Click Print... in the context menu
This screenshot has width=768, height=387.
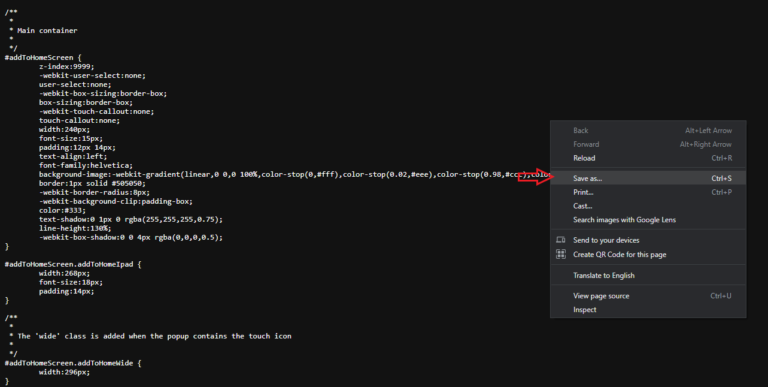tap(648, 192)
